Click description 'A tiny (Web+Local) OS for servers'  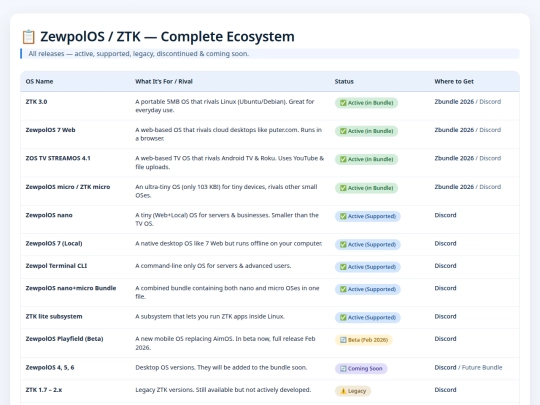tap(227, 219)
